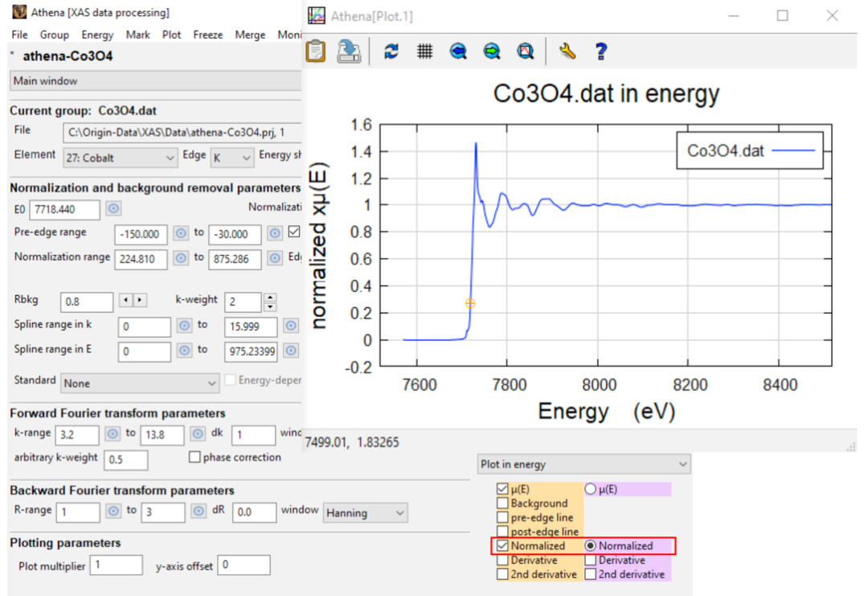The image size is (868, 596).
Task: Click the replot refresh arrows icon
Action: (x=391, y=51)
